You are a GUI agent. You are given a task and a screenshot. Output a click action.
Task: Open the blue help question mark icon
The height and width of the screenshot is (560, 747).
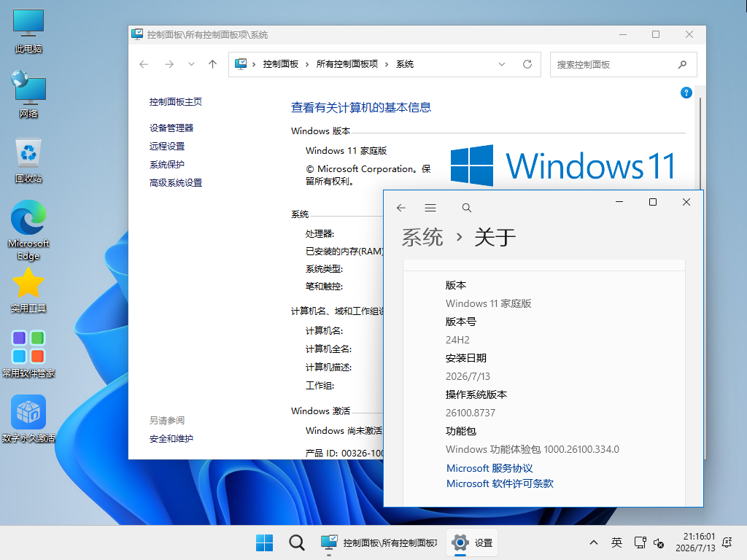[686, 93]
